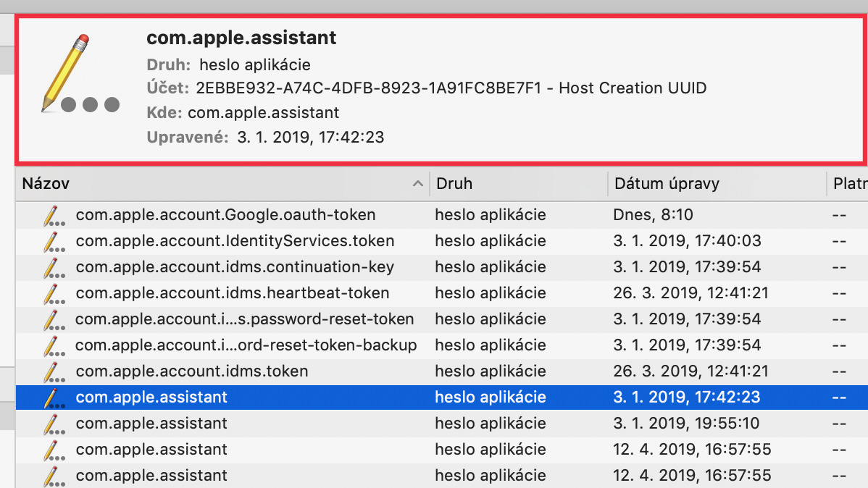Image resolution: width=868 pixels, height=488 pixels.
Task: Click 'heslo aplikácie' in IdentityServices.token row
Action: (491, 240)
